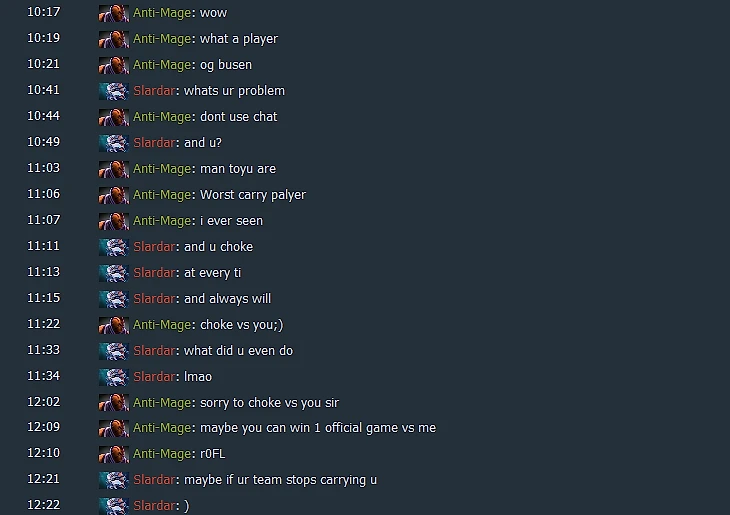The height and width of the screenshot is (515, 730).
Task: Click Slardar icon beside 'and always will'
Action: [x=114, y=299]
